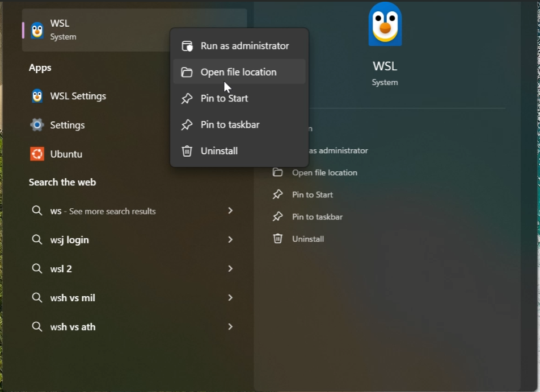Click the shield icon beside Run as administrator
The height and width of the screenshot is (392, 540).
pyautogui.click(x=187, y=46)
